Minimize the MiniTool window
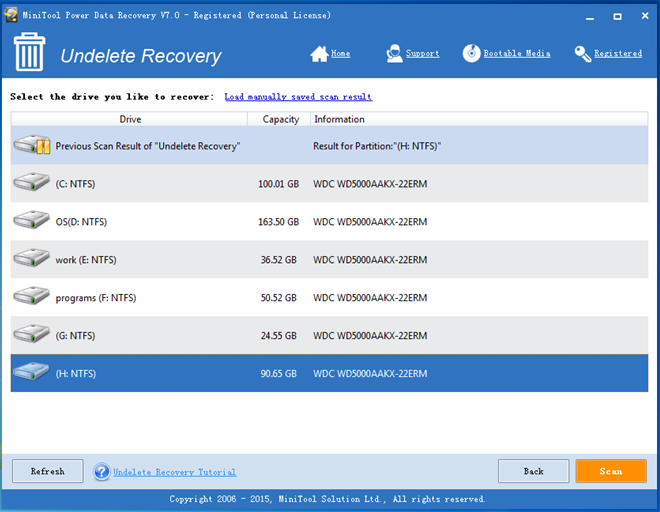This screenshot has width=660, height=512. point(590,17)
